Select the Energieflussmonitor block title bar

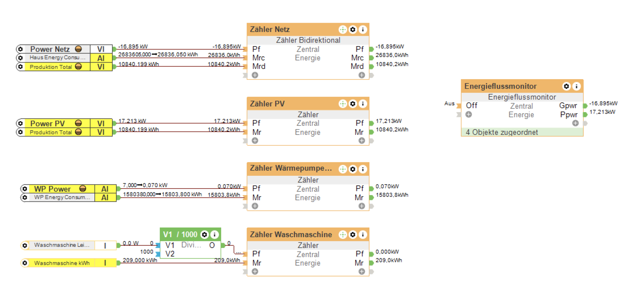[x=522, y=86]
